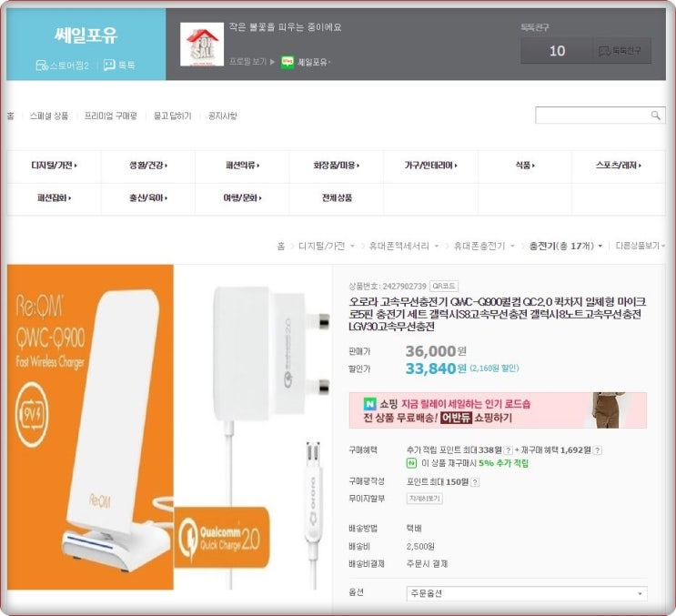Click the 36,000원 sale price
This screenshot has width=676, height=616.
(436, 351)
